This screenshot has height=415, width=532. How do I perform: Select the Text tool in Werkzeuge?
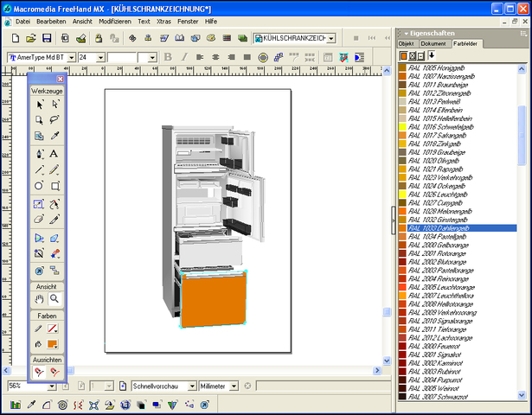(54, 154)
